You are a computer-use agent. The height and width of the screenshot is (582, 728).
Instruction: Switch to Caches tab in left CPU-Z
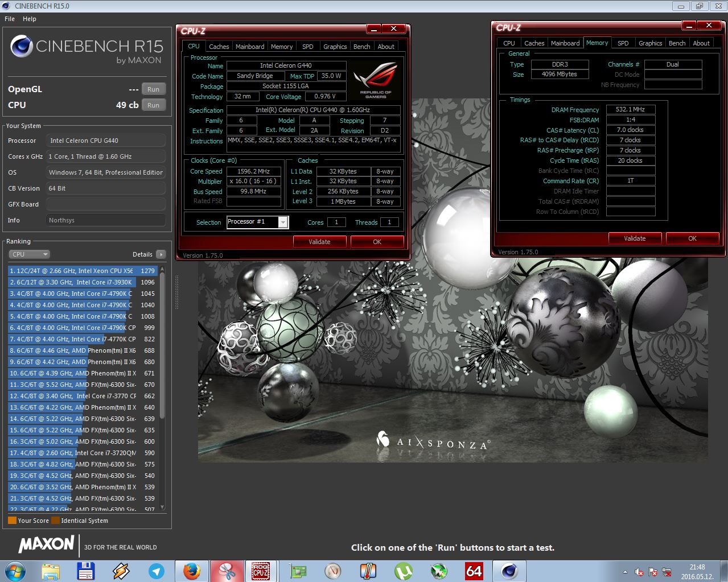(219, 47)
